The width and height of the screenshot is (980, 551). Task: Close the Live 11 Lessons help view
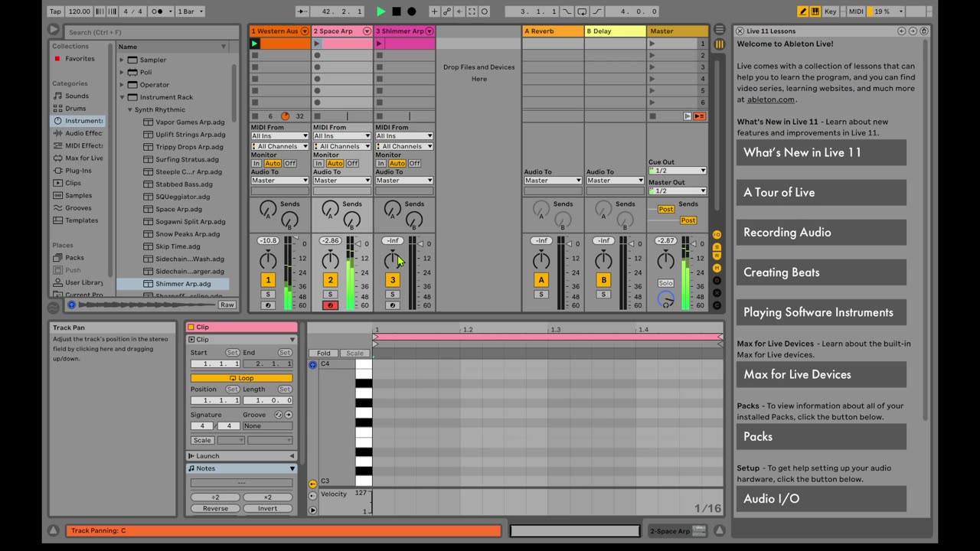[740, 31]
